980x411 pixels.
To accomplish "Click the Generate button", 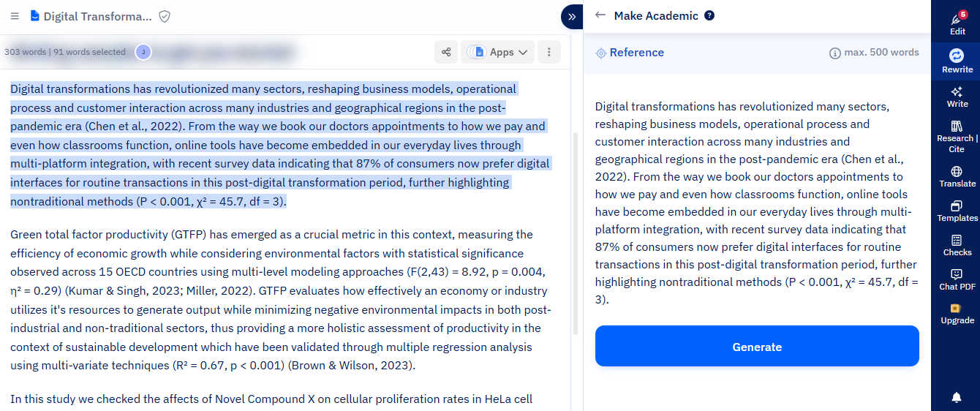I will [757, 347].
